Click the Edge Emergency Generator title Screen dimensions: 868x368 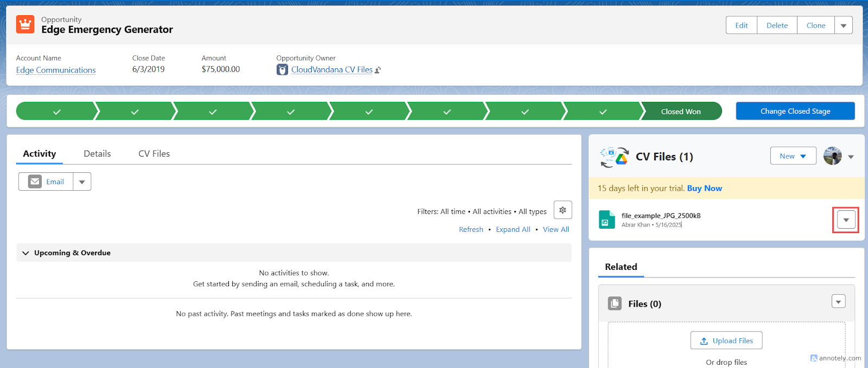(107, 30)
